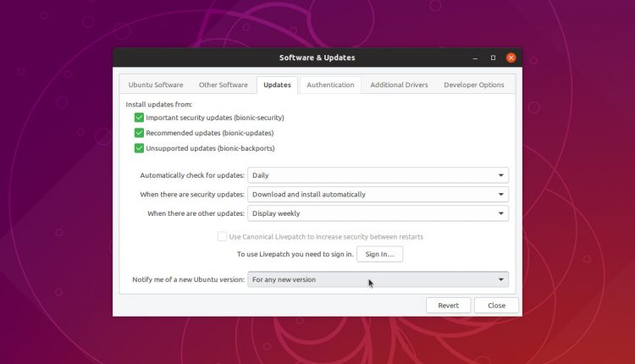Maximize the Software & Updates window
This screenshot has height=364, width=635.
pos(493,58)
